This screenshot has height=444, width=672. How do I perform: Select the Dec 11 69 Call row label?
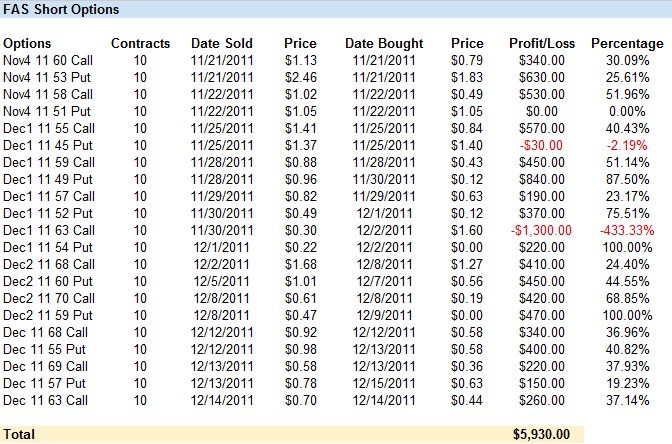(46, 366)
